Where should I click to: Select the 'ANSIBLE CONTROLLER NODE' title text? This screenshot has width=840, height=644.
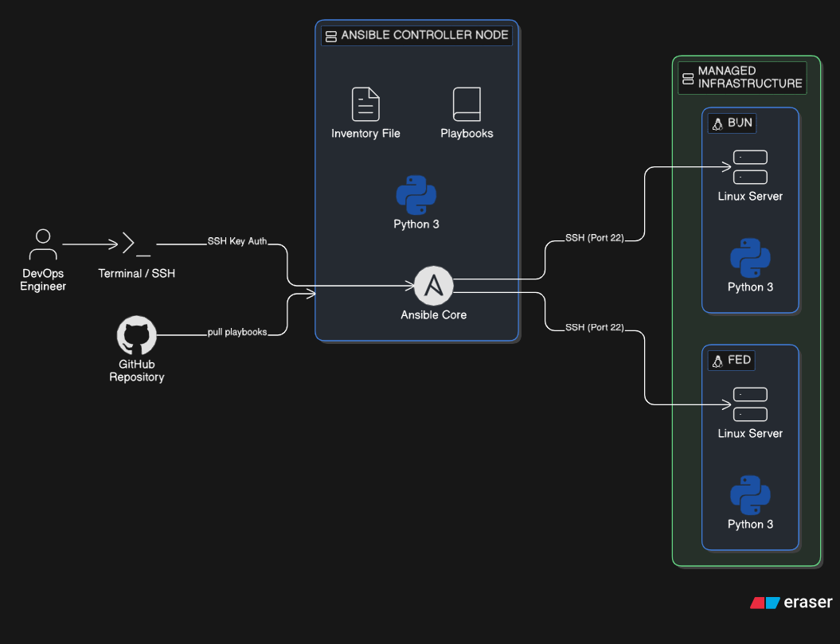pos(424,35)
